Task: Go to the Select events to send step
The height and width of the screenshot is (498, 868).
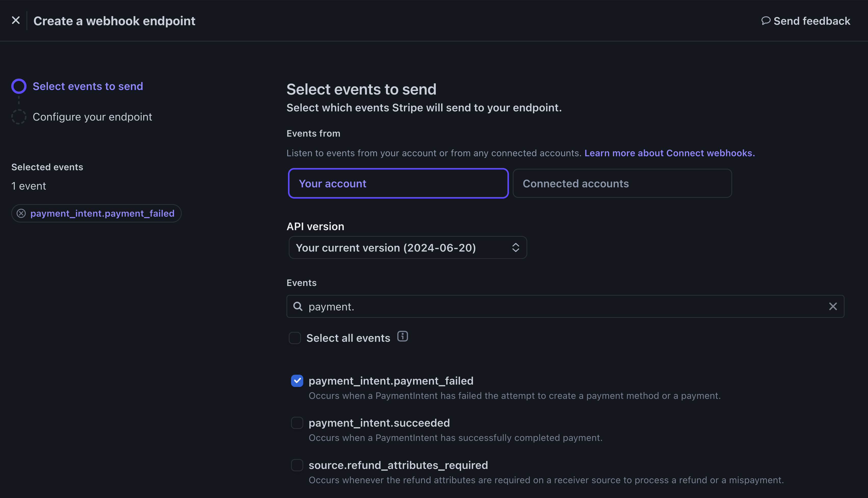Action: [88, 86]
